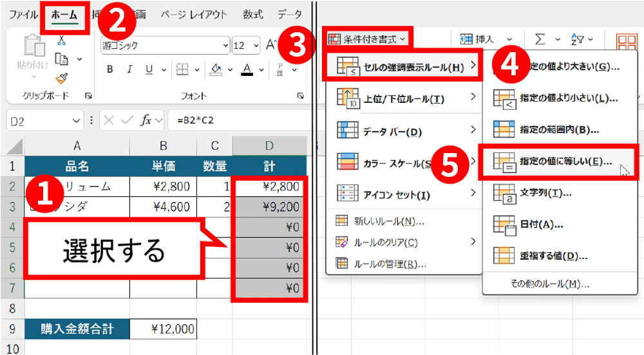This screenshot has height=355, width=644.
Task: Choose 新しいルール menu item
Action: click(404, 221)
